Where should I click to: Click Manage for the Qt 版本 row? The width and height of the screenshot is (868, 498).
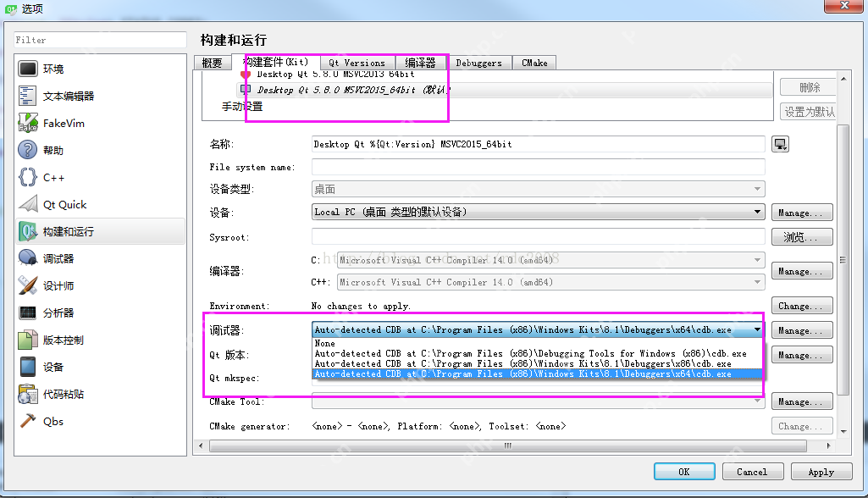coord(802,355)
